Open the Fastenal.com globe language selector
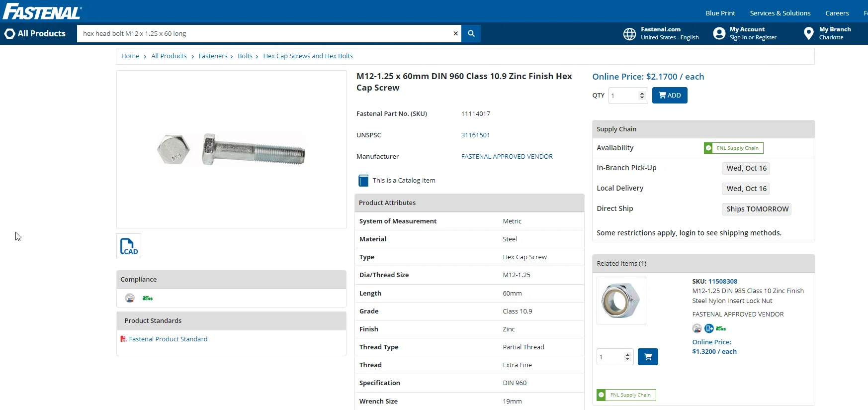This screenshot has width=868, height=410. pyautogui.click(x=629, y=34)
